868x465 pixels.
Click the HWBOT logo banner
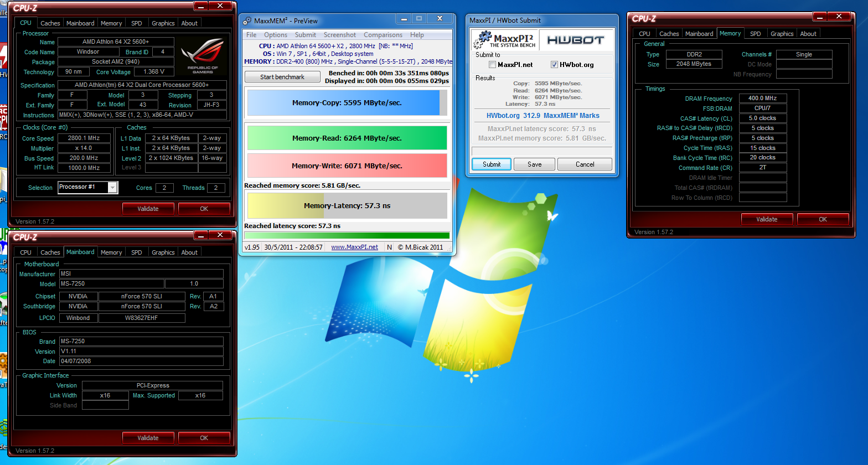pos(575,40)
